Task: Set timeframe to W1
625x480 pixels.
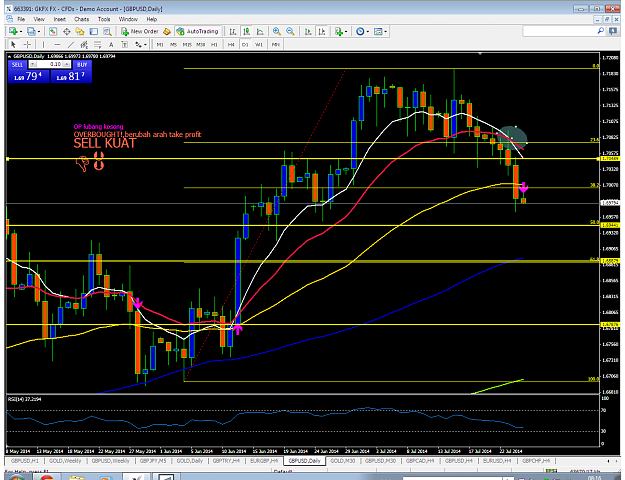Action: (x=259, y=44)
